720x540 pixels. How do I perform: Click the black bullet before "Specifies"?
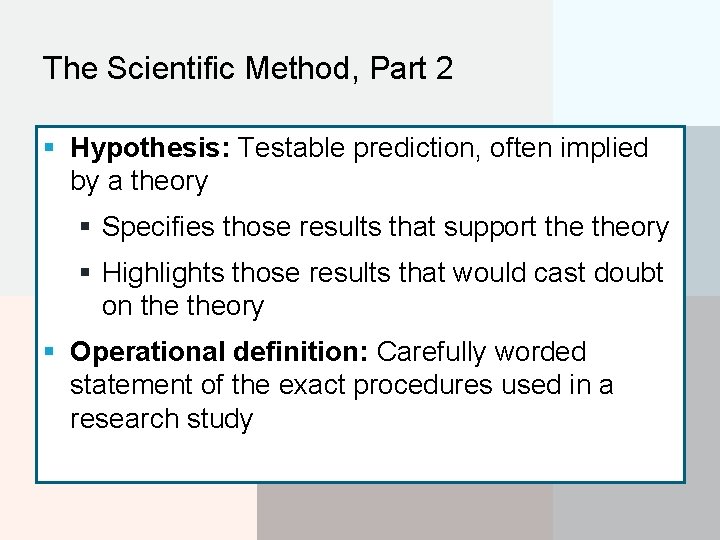click(x=85, y=226)
